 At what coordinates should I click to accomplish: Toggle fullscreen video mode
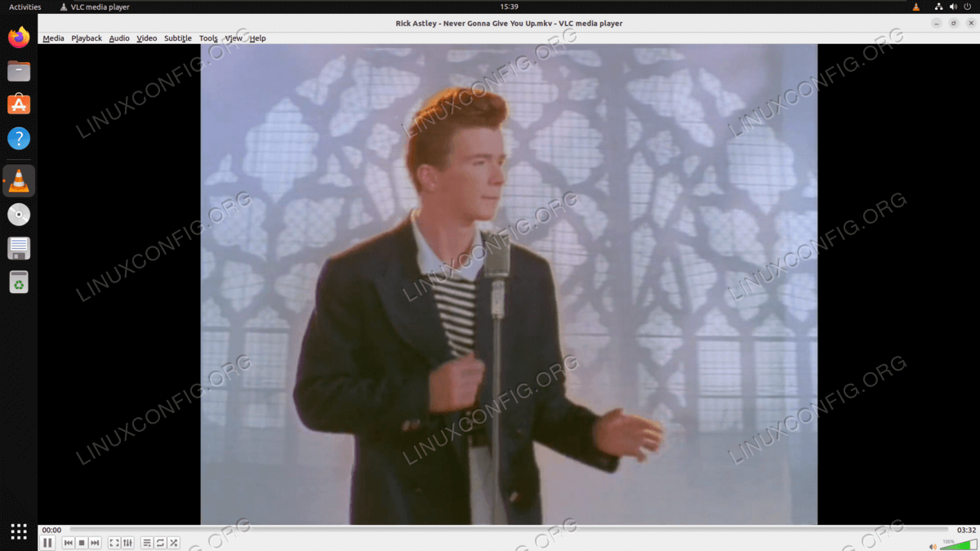[x=114, y=543]
